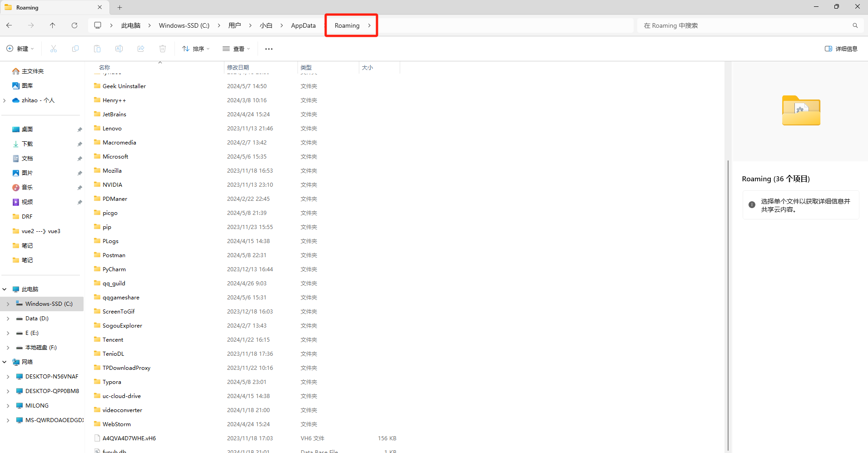The image size is (868, 453).
Task: Click the file list vertical scrollbar
Action: pos(728,304)
